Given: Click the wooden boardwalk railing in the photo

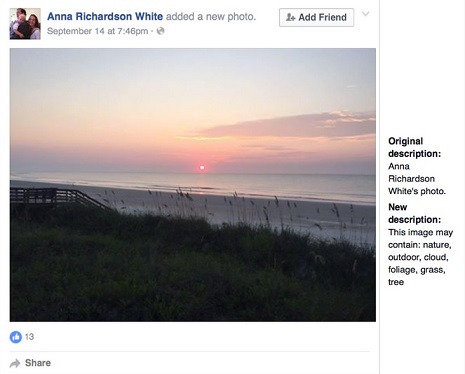Looking at the screenshot, I should pos(55,198).
